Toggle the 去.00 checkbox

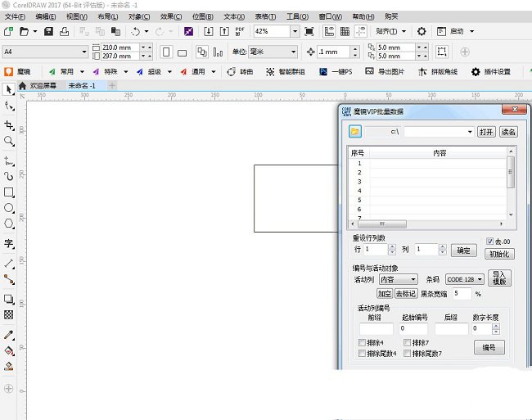pyautogui.click(x=490, y=242)
